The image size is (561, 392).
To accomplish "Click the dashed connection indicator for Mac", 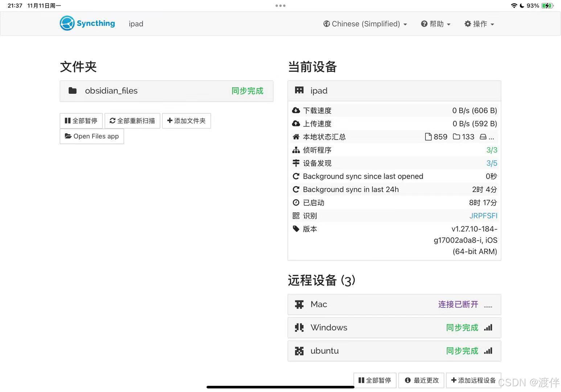I will point(488,307).
